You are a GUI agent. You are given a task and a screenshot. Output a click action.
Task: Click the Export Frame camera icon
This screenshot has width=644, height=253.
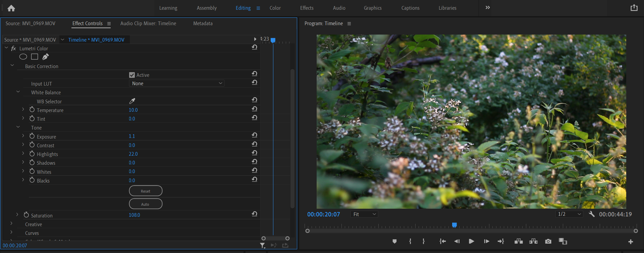[548, 241]
